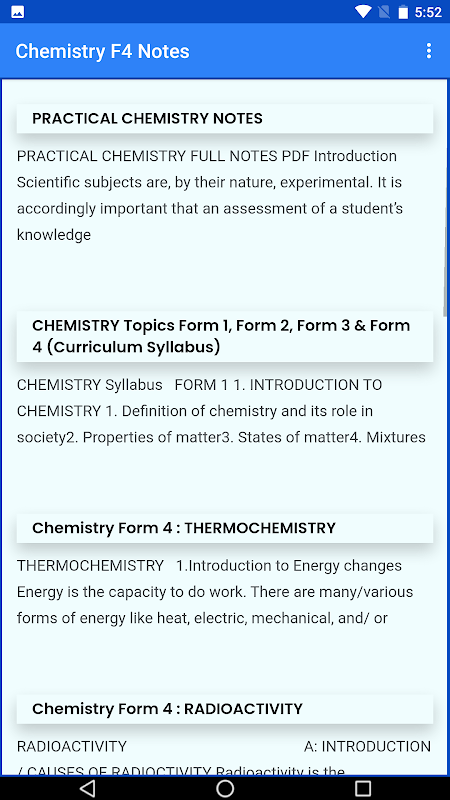Tap the Wi-Fi status icon

click(x=364, y=11)
